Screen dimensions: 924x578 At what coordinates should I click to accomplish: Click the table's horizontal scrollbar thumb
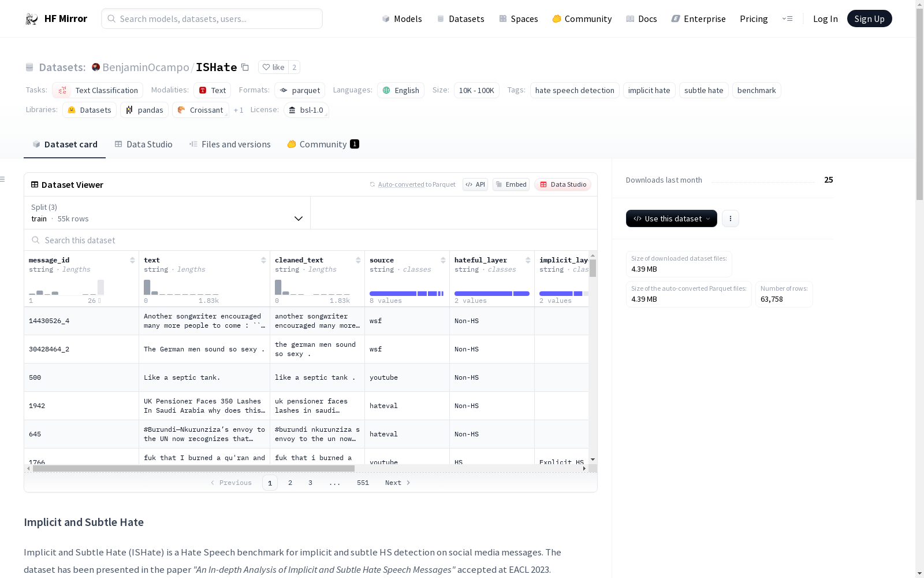[193, 468]
